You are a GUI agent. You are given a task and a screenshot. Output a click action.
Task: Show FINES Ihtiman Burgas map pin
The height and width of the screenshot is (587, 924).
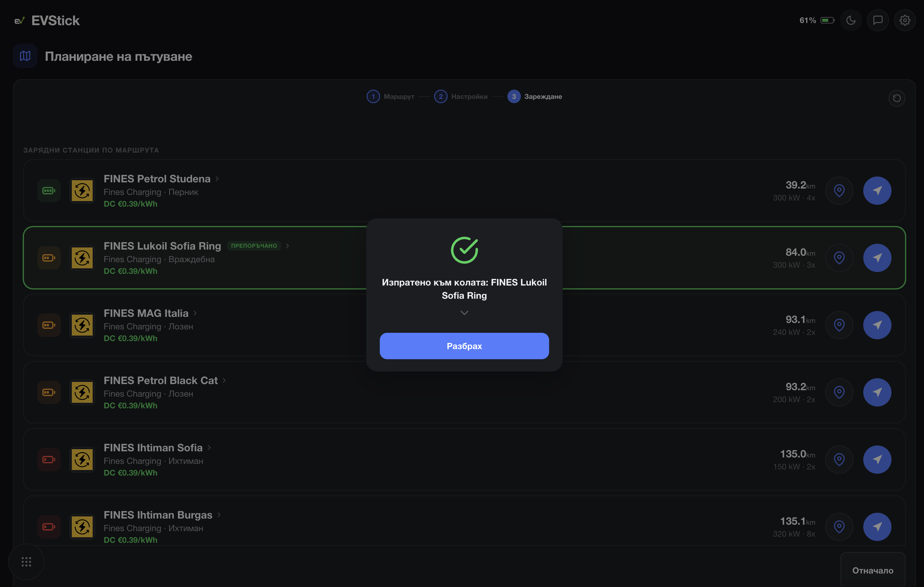pyautogui.click(x=839, y=527)
